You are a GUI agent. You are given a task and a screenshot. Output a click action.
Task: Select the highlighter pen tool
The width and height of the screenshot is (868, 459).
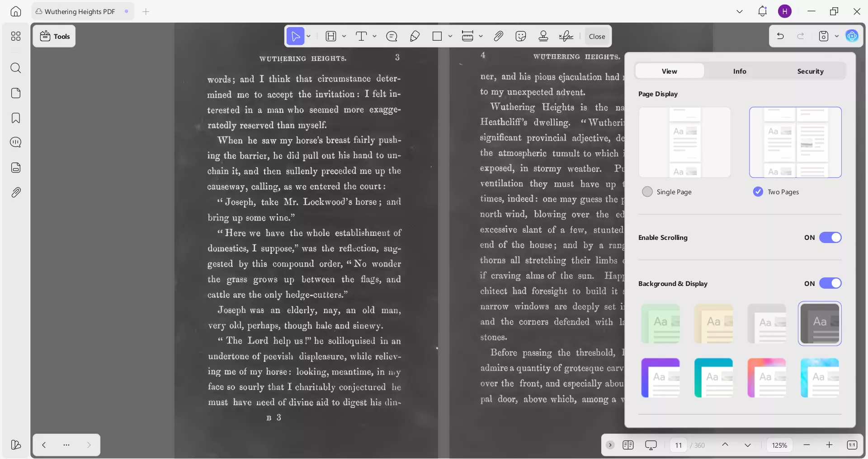tap(415, 36)
